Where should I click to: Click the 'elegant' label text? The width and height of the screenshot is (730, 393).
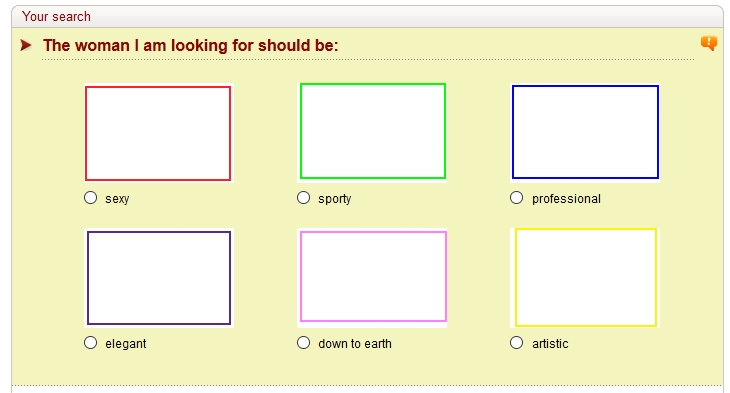126,344
